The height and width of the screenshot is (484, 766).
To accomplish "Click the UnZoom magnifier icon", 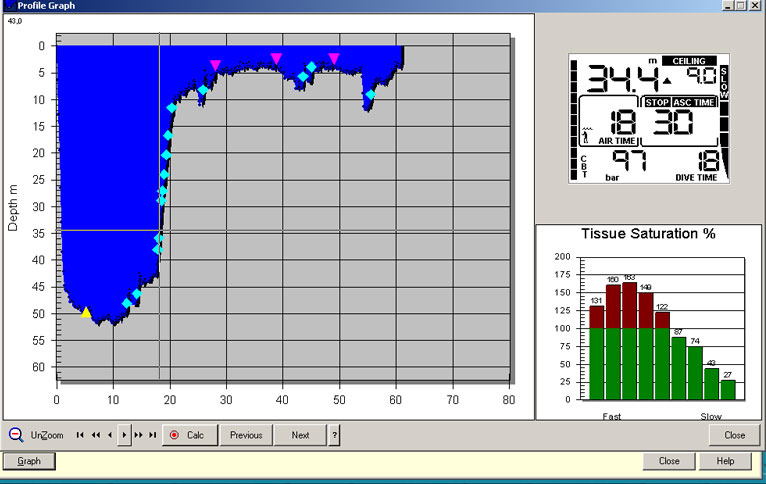I will point(16,435).
